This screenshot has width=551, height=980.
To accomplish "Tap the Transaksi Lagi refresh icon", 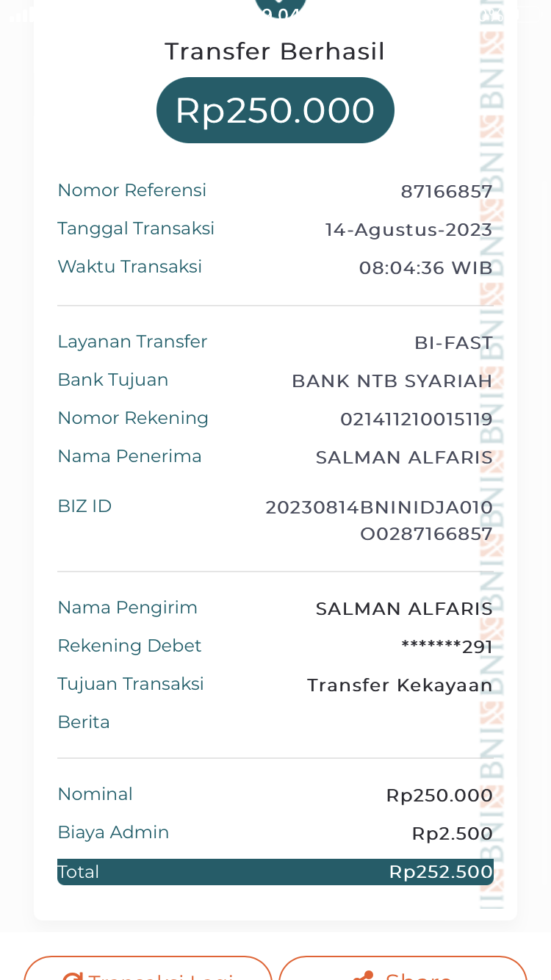I will pyautogui.click(x=72, y=976).
